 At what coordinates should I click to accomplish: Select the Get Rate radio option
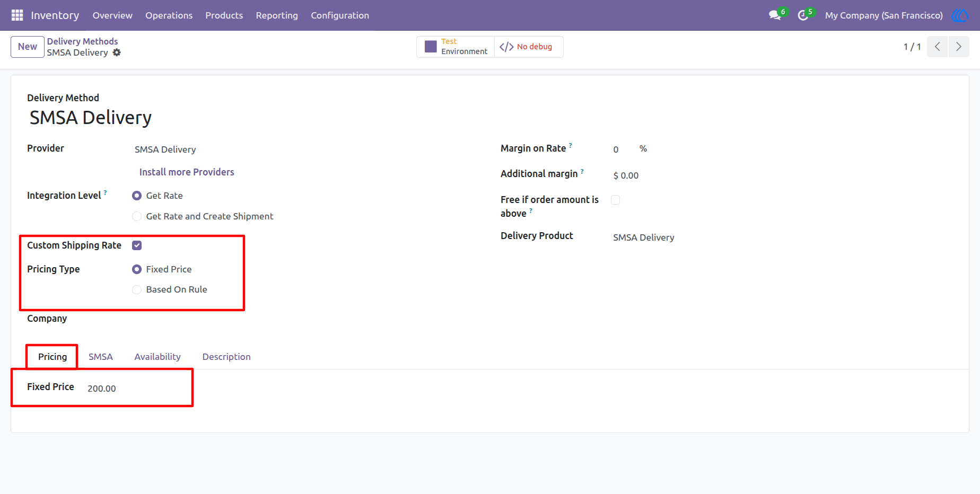pyautogui.click(x=137, y=196)
